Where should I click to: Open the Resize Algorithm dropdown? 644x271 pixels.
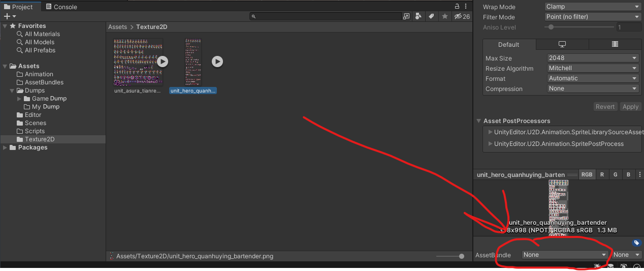click(x=593, y=68)
